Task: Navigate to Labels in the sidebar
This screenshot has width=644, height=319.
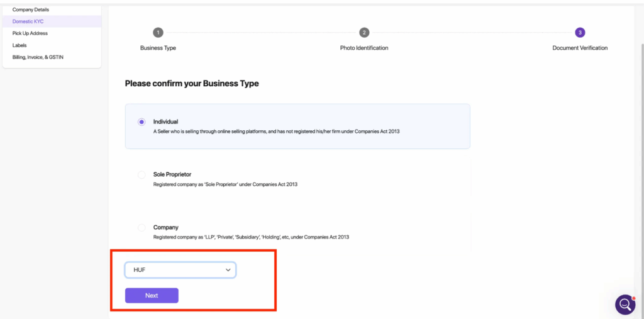Action: tap(19, 45)
